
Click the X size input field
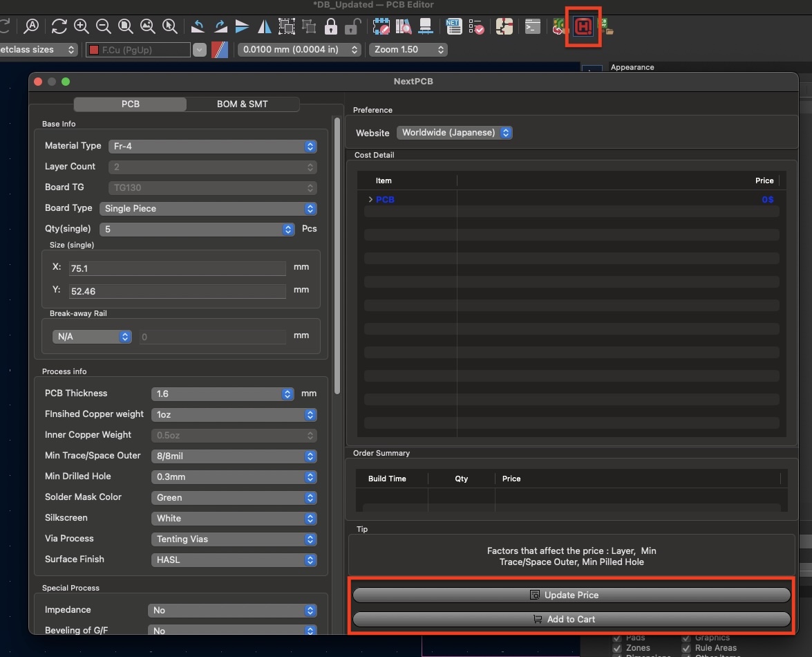coord(177,268)
